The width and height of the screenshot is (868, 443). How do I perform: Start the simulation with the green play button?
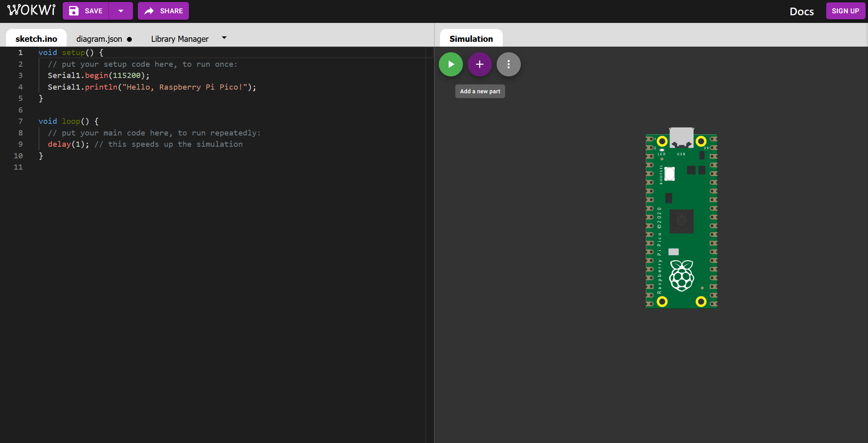click(451, 64)
